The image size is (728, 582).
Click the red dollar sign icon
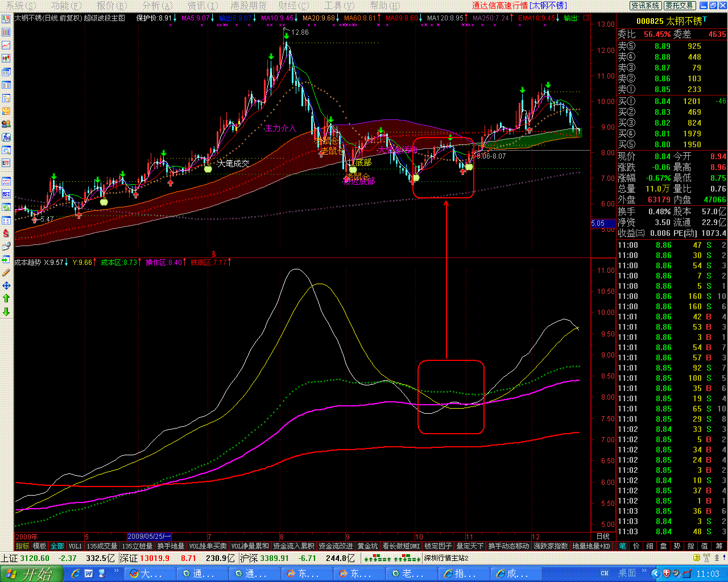[x=6, y=233]
